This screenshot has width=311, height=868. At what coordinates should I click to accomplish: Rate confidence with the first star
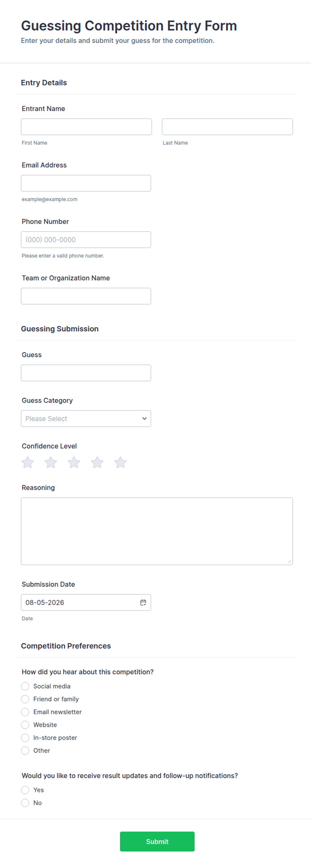pyautogui.click(x=28, y=462)
